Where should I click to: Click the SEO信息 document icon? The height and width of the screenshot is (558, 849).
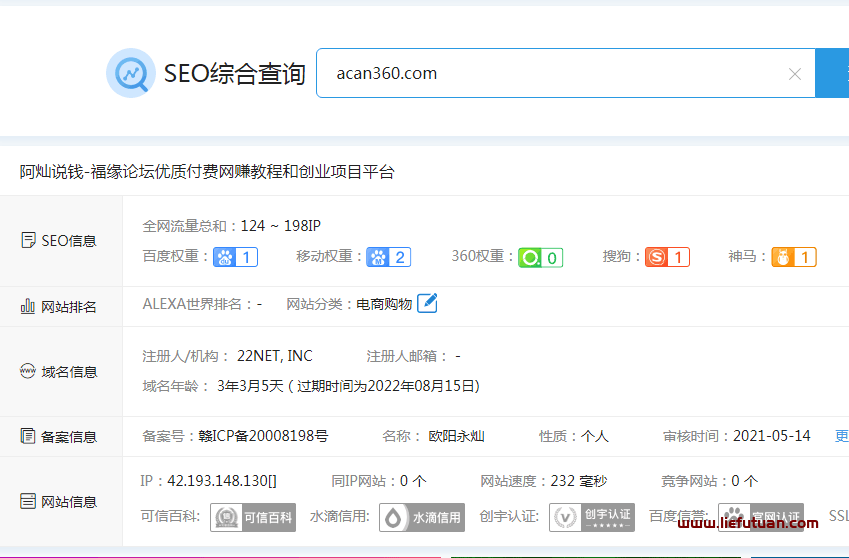pyautogui.click(x=28, y=240)
